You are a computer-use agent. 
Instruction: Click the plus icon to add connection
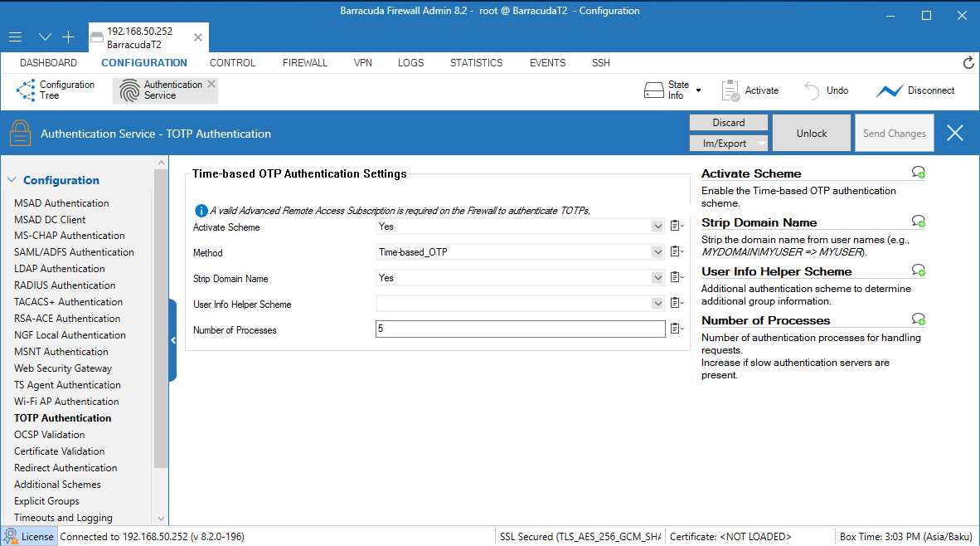click(x=68, y=37)
